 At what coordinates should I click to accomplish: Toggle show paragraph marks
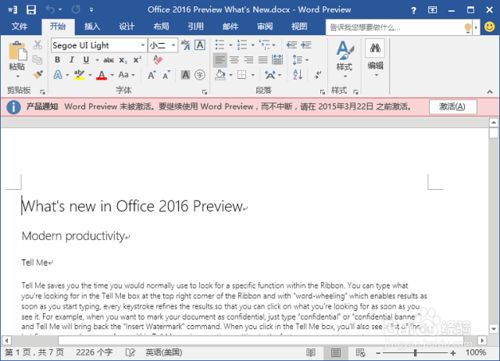318,75
